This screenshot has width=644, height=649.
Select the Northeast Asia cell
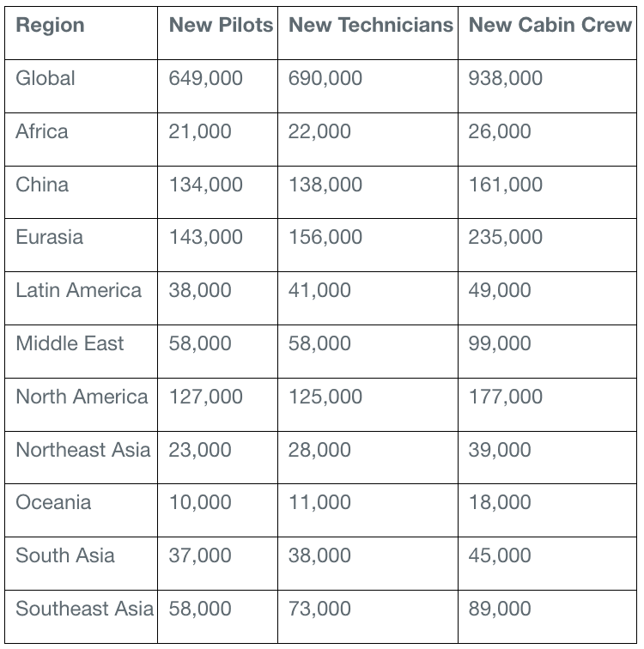coord(82,450)
